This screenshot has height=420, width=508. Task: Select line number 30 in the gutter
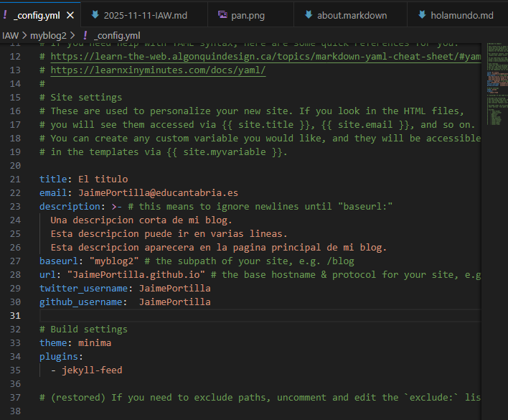16,316
